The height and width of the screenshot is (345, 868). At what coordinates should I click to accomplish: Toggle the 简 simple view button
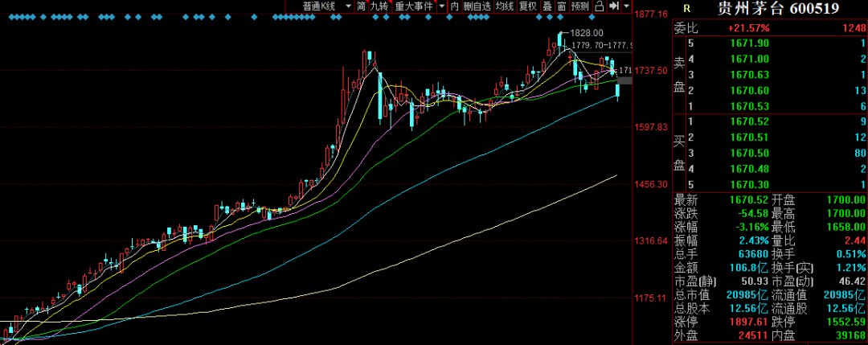(361, 6)
